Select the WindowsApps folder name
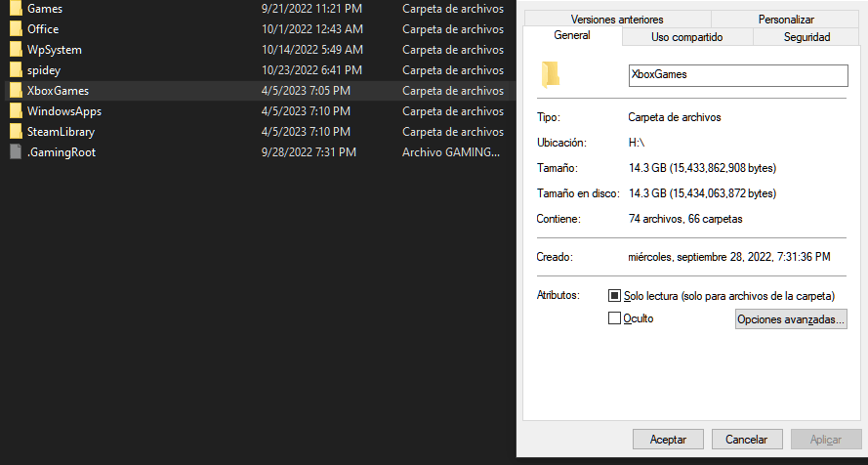This screenshot has height=465, width=868. pyautogui.click(x=64, y=110)
